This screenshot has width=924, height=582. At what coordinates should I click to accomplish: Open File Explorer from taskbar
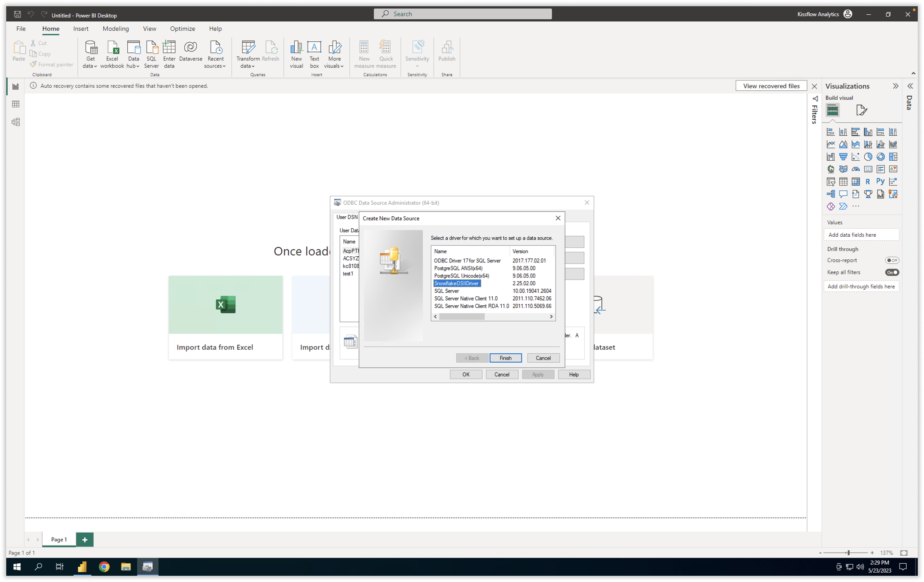(x=126, y=566)
